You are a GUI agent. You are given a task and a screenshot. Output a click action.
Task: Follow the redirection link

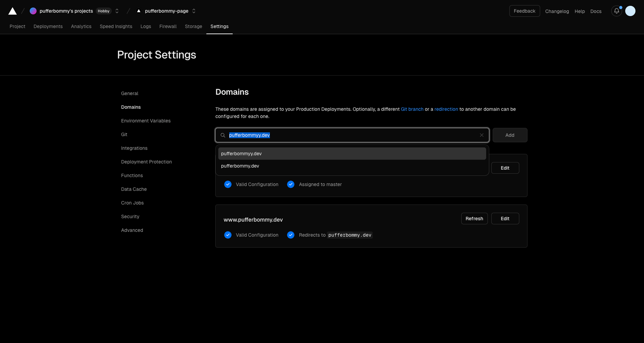coord(446,109)
